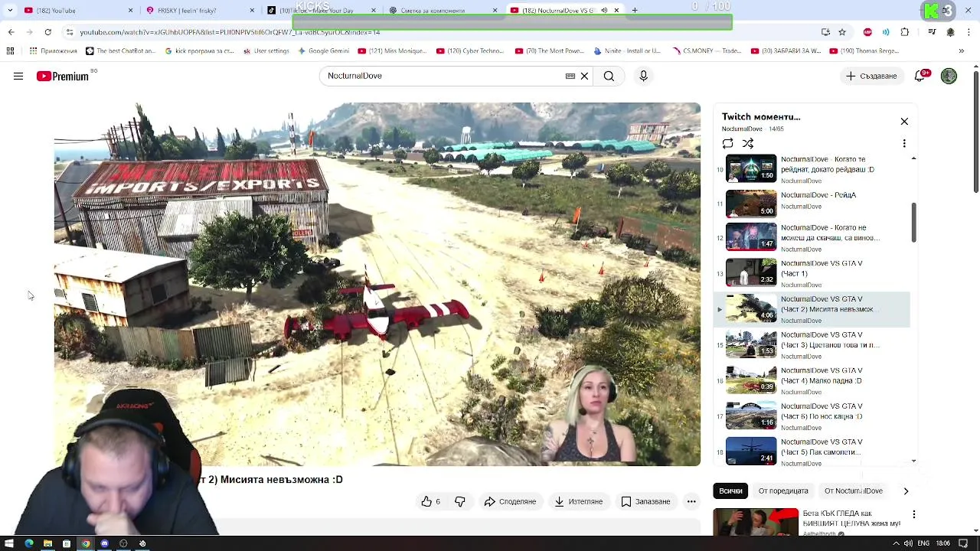Viewport: 980px width, 551px height.
Task: Open the Създаване create menu
Action: [871, 76]
